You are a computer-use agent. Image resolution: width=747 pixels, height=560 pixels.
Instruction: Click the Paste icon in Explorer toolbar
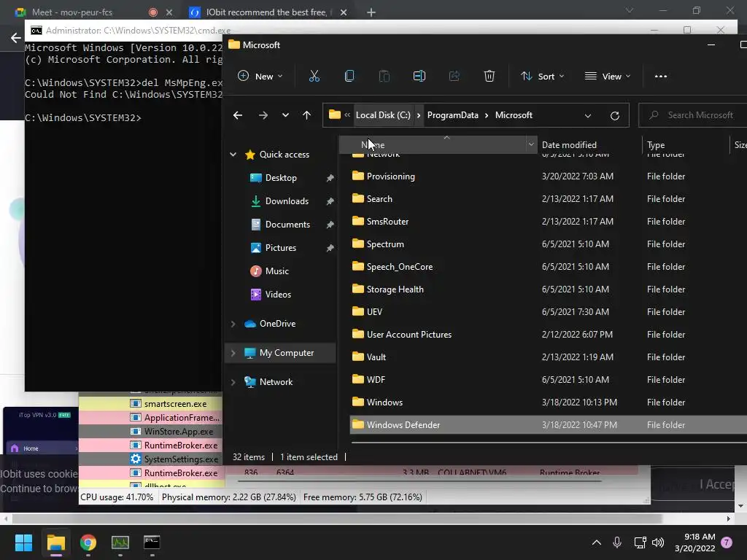[x=384, y=76]
